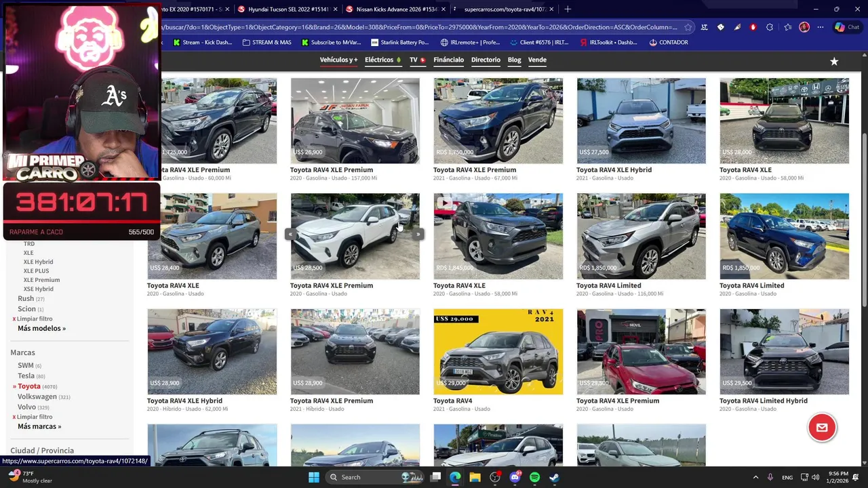The height and width of the screenshot is (488, 868).
Task: Open Windows Start menu
Action: point(313,477)
